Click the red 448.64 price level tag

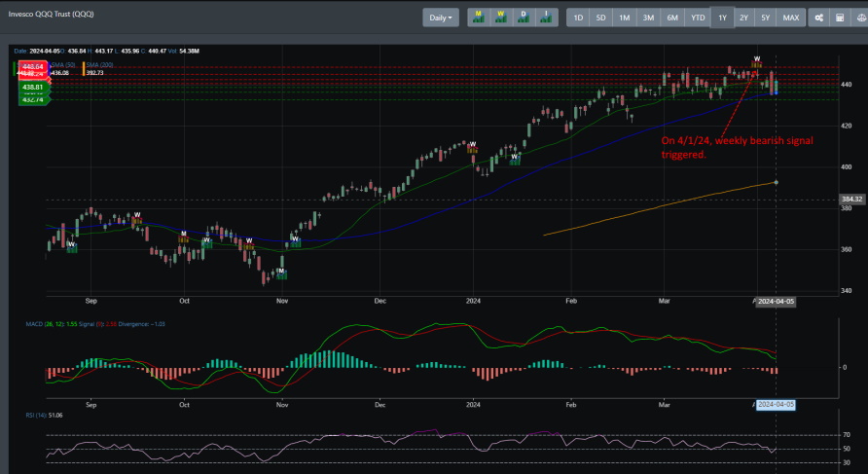coord(33,66)
